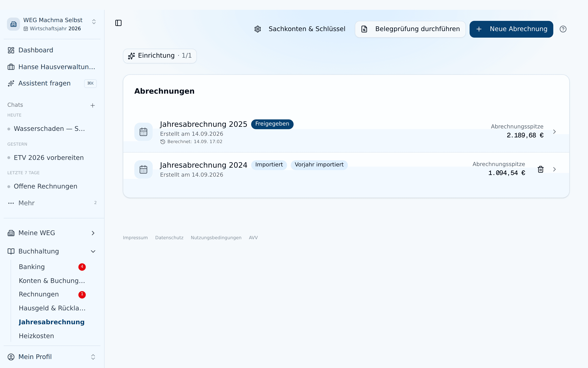Open the WEG Machma Selbst switcher
The image size is (588, 368).
tap(52, 24)
